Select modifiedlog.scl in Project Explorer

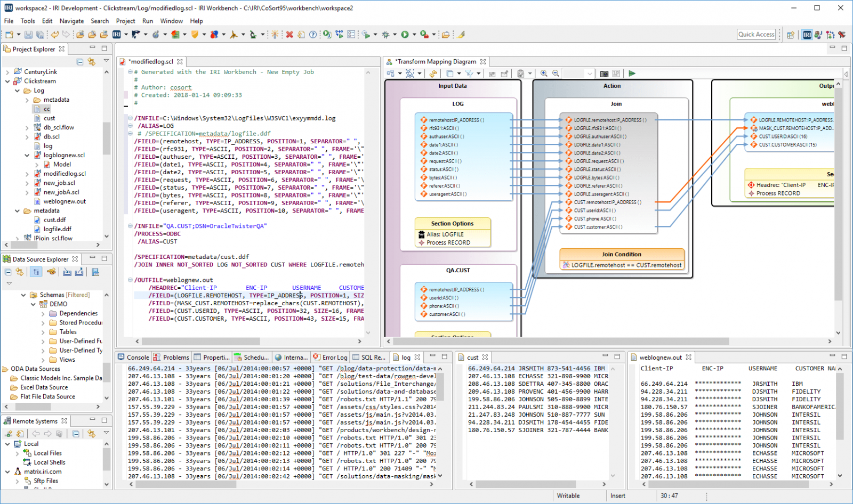[x=65, y=174]
